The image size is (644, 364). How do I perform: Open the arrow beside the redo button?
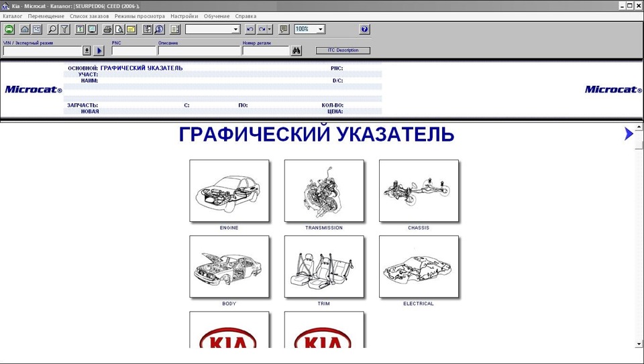coord(270,29)
